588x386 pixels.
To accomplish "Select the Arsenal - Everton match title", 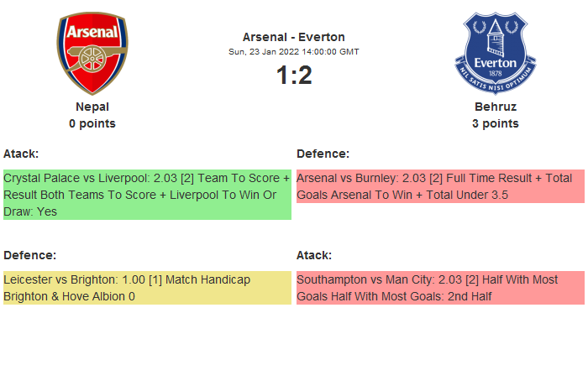I will pyautogui.click(x=293, y=37).
